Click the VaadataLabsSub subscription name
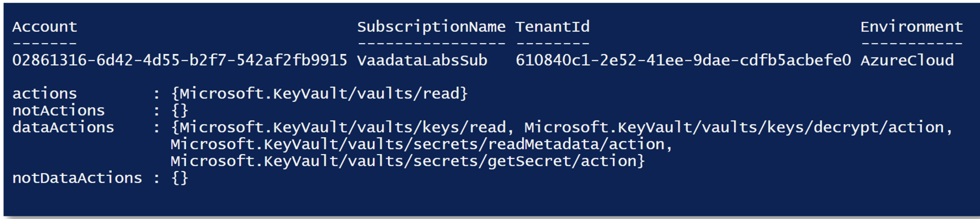 click(x=422, y=60)
